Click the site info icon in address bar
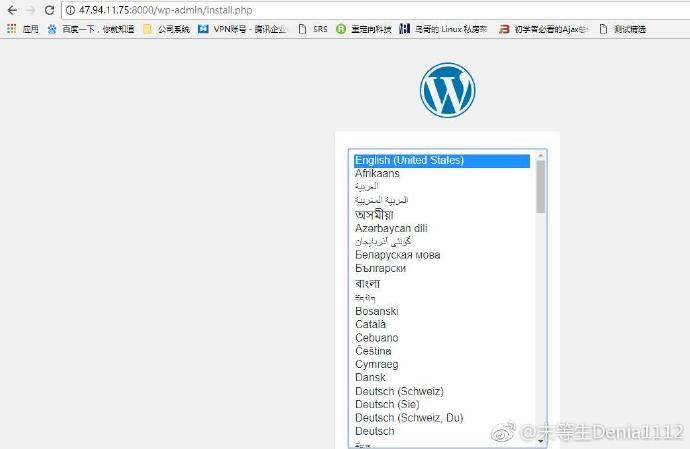Image resolution: width=690 pixels, height=449 pixels. 70,10
